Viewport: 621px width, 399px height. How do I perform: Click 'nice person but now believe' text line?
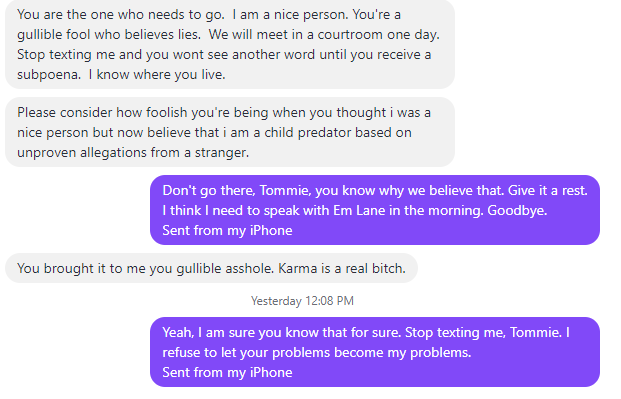tap(214, 132)
